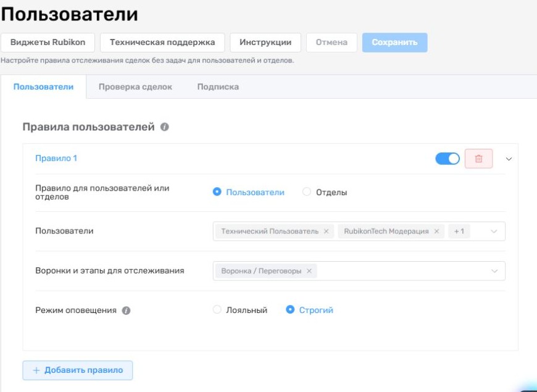Collapse Правило 1 with the chevron
The image size is (537, 392).
(x=509, y=159)
